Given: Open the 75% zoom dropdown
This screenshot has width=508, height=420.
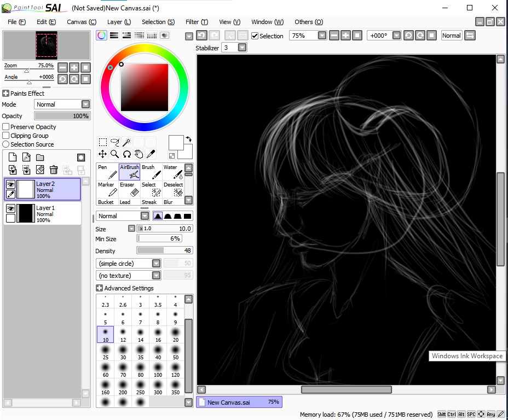Looking at the screenshot, I should coord(322,35).
